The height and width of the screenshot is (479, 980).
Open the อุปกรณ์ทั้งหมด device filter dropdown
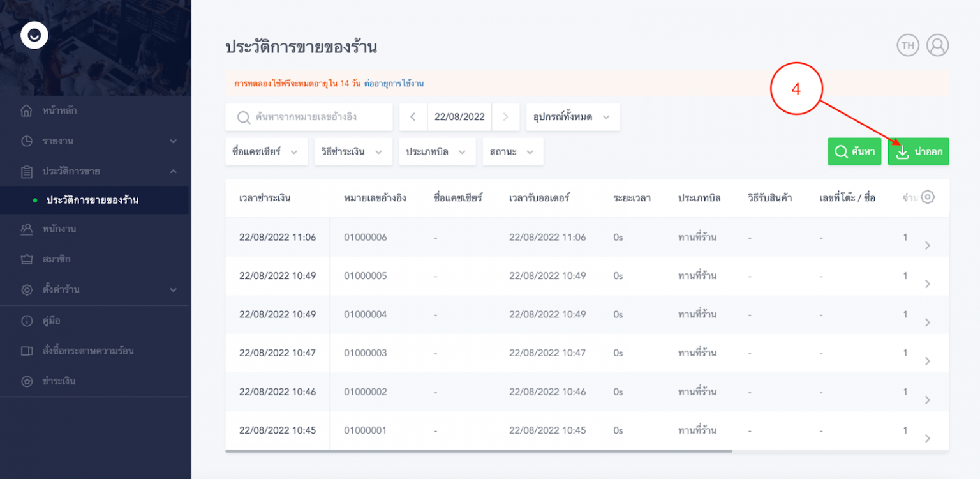(x=572, y=117)
